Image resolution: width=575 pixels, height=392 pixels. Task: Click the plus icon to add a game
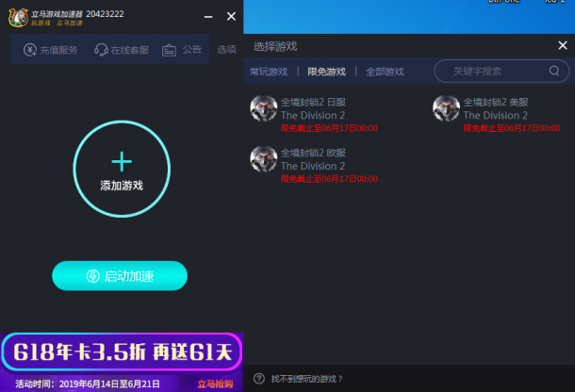122,162
